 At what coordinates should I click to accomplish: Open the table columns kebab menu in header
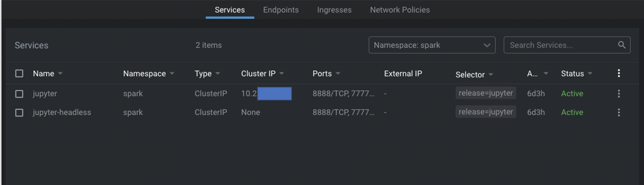619,73
